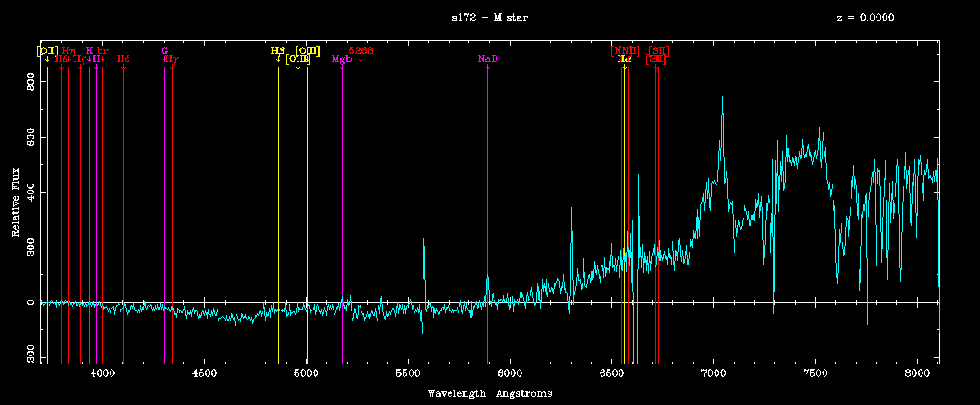Click the magenta G band label
The width and height of the screenshot is (980, 405).
[164, 50]
